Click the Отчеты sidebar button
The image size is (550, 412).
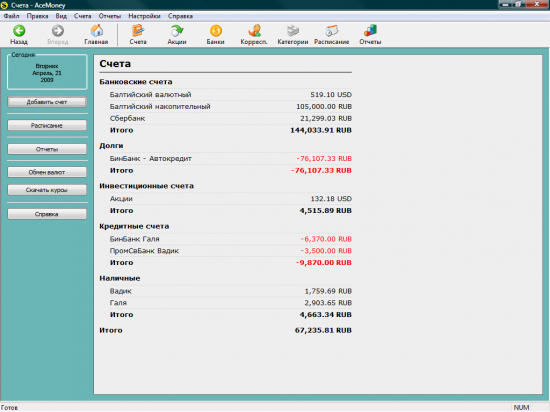(x=47, y=149)
